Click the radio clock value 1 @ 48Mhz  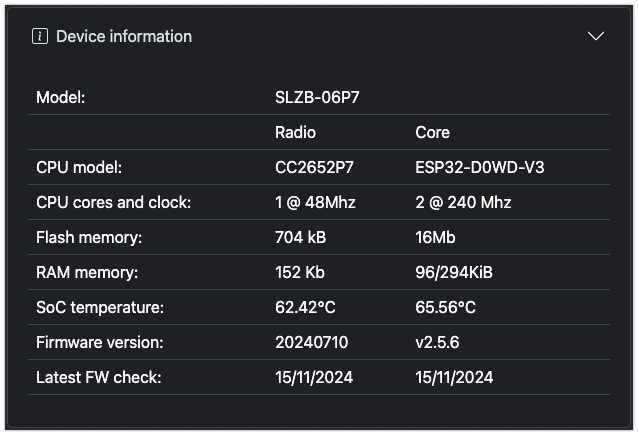pos(315,202)
